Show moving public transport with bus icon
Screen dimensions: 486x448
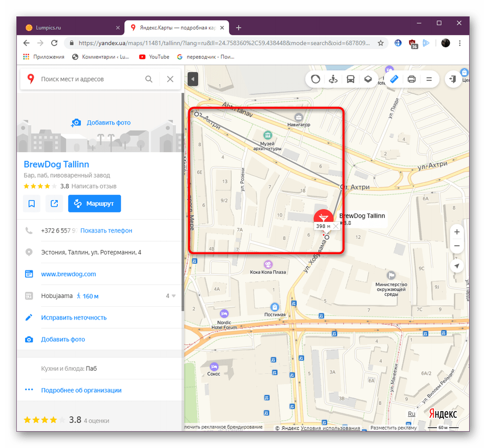350,79
